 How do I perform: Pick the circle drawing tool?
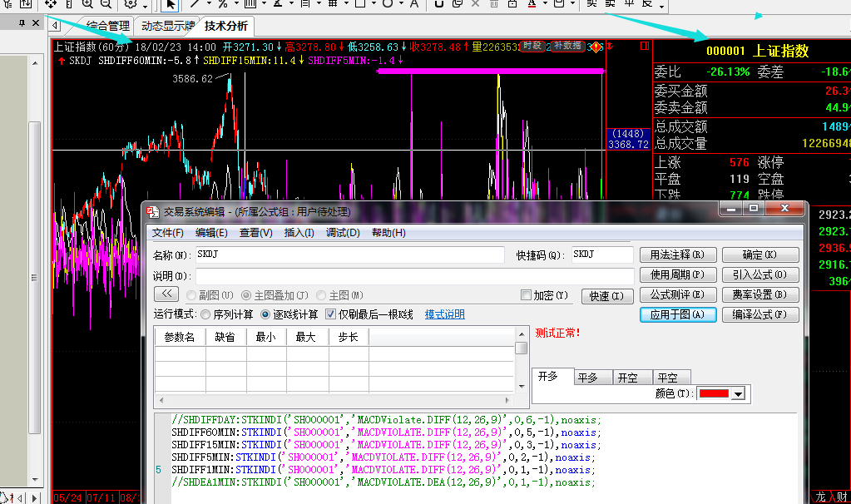point(388,3)
